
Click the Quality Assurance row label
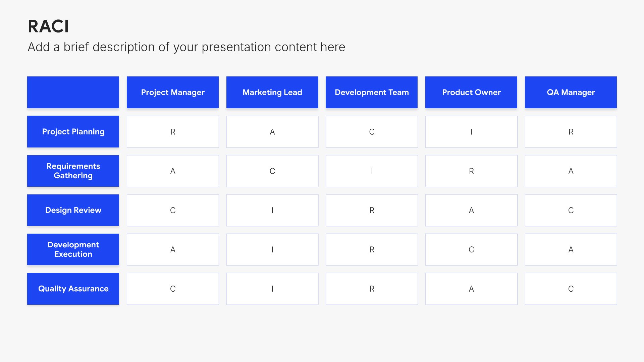[73, 289]
